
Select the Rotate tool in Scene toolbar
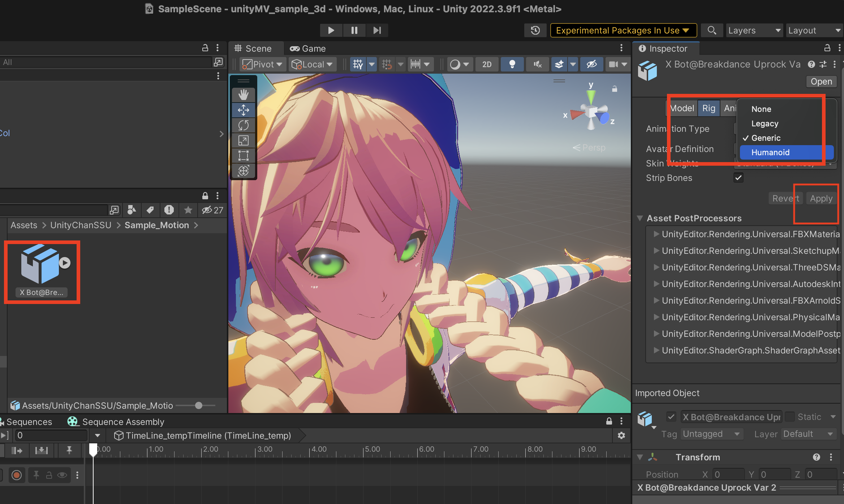pos(243,125)
